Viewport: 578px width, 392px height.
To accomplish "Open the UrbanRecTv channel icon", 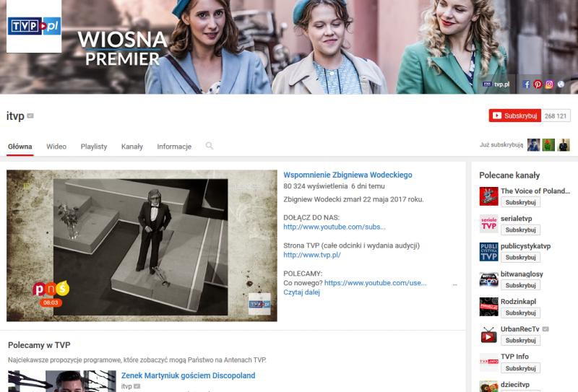I will click(489, 334).
